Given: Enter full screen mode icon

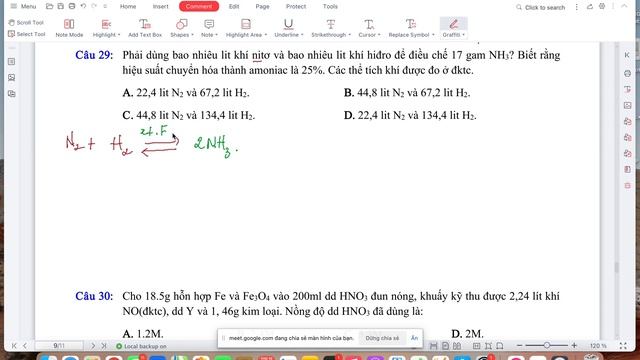Looking at the screenshot, I should click(x=623, y=346).
